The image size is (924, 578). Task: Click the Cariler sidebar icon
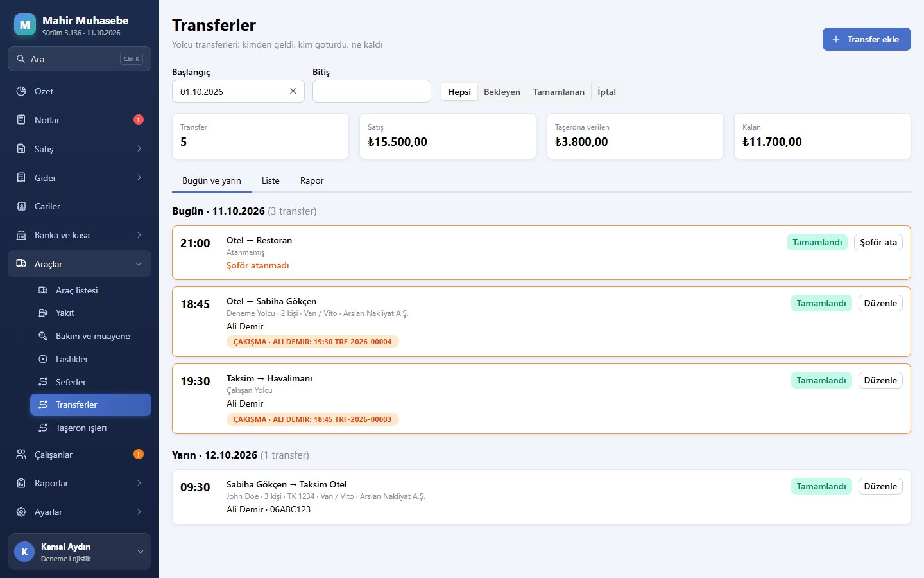pos(21,206)
